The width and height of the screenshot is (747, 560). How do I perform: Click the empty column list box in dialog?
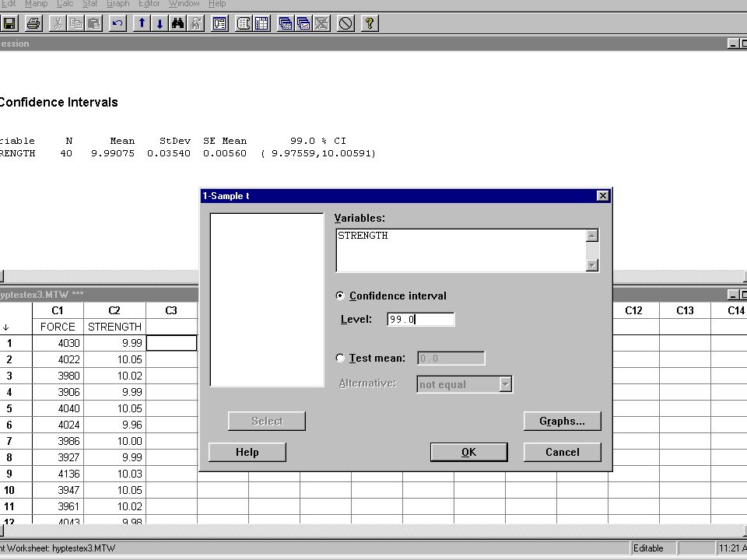tap(267, 299)
